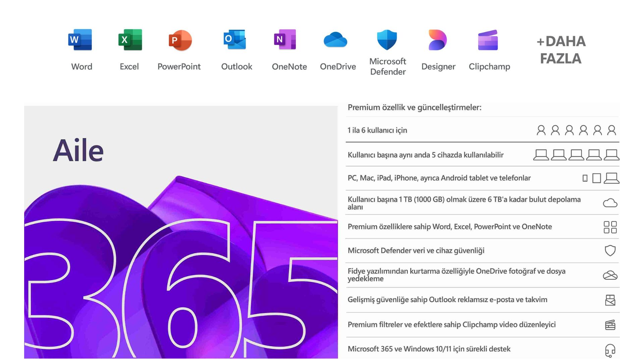
Task: Click the first laptop icon in 5 cihazda row
Action: click(541, 155)
